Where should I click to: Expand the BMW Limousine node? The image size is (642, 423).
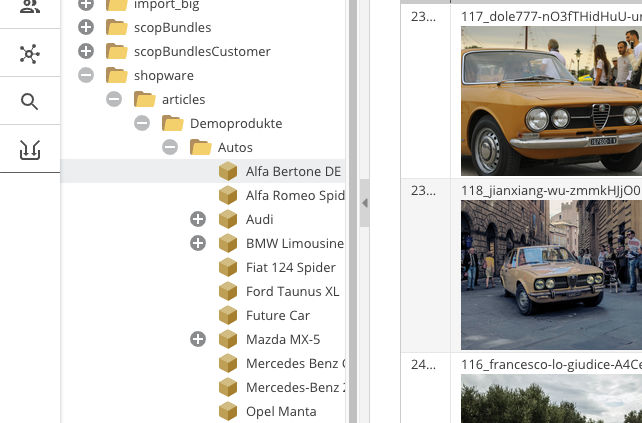click(198, 243)
